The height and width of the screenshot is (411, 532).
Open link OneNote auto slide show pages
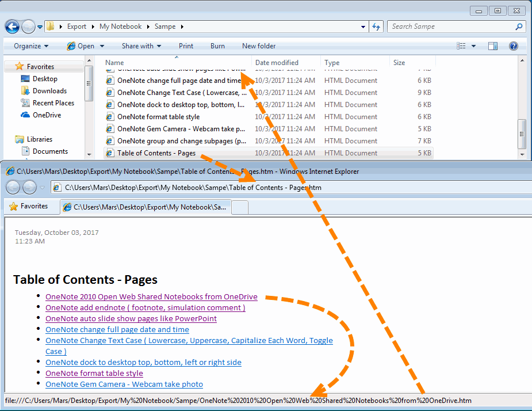tap(131, 318)
